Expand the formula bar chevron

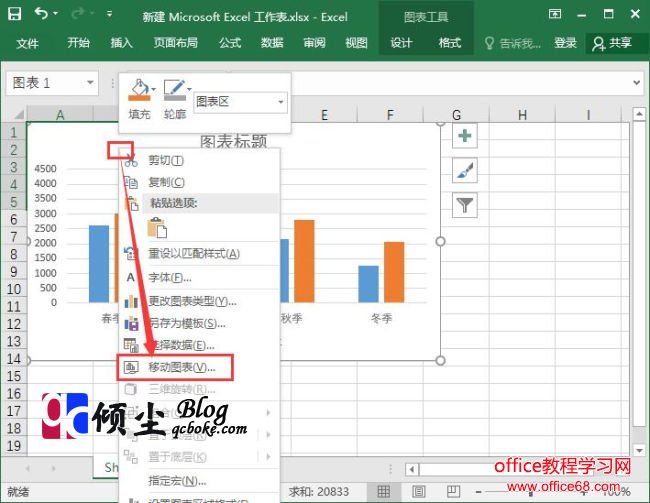[x=637, y=83]
